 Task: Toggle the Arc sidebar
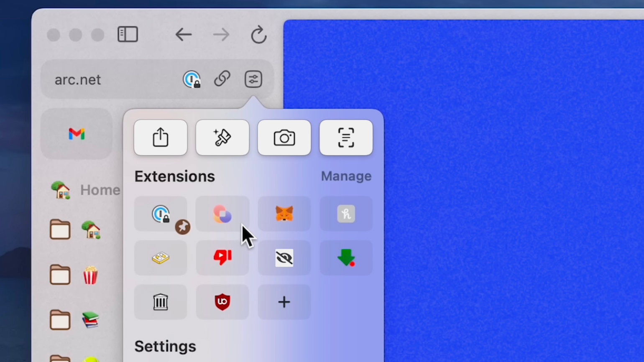(x=128, y=34)
